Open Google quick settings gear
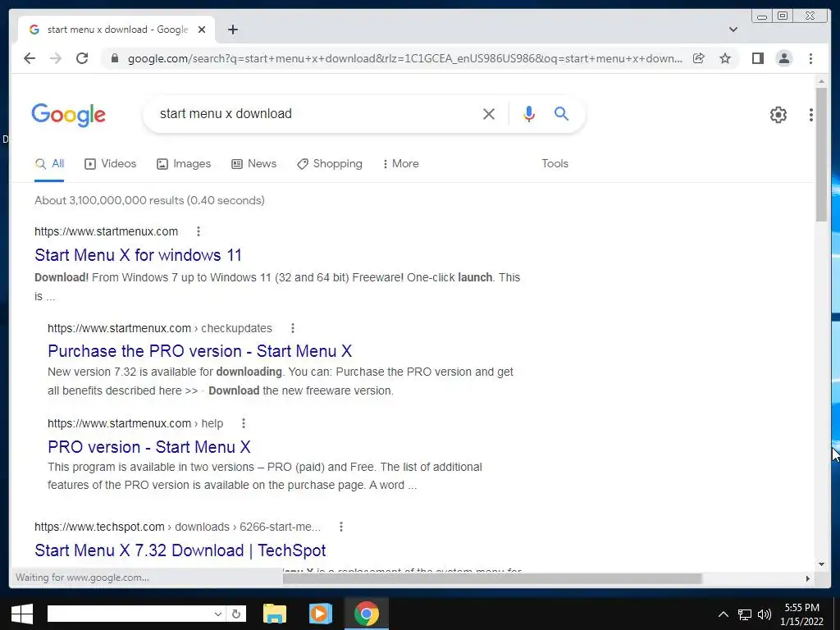 coord(778,114)
